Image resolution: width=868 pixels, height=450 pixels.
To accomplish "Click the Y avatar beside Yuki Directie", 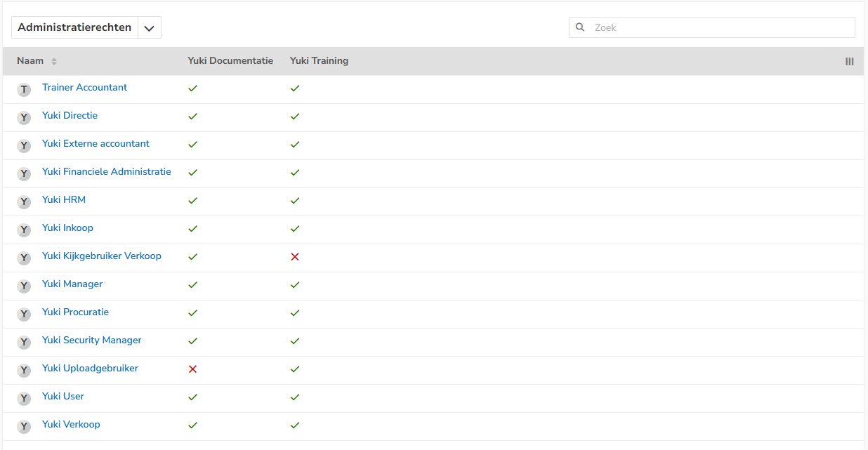I will coord(25,118).
